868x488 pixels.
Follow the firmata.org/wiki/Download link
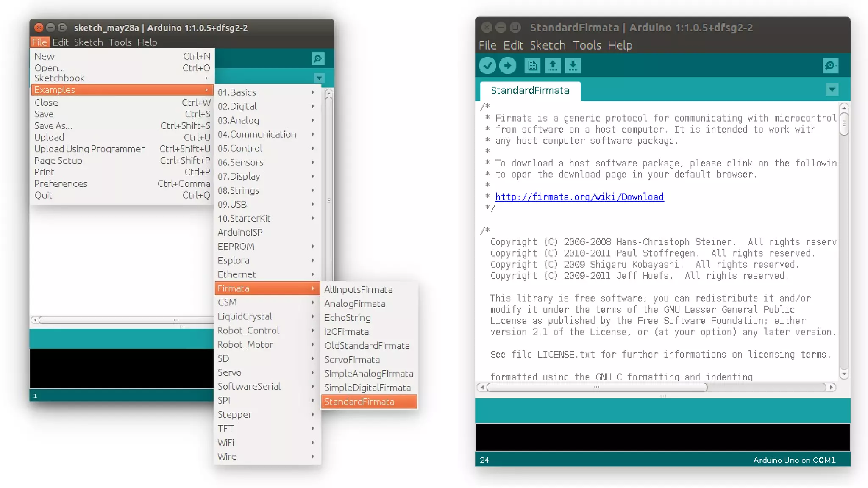(x=579, y=197)
